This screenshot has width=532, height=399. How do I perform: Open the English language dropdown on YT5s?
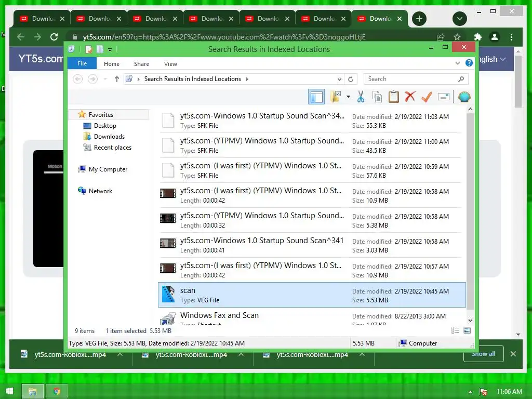493,59
